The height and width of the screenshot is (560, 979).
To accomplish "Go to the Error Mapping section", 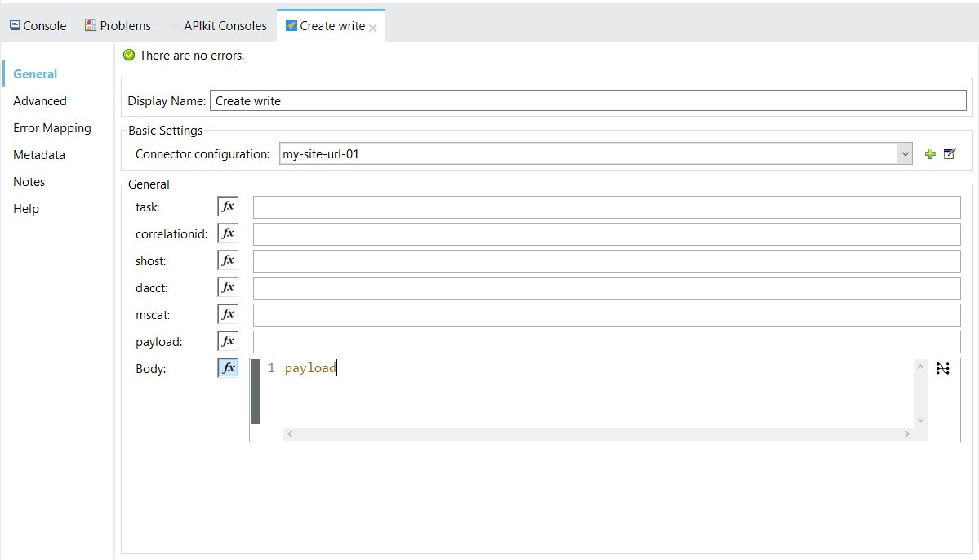I will pos(52,128).
